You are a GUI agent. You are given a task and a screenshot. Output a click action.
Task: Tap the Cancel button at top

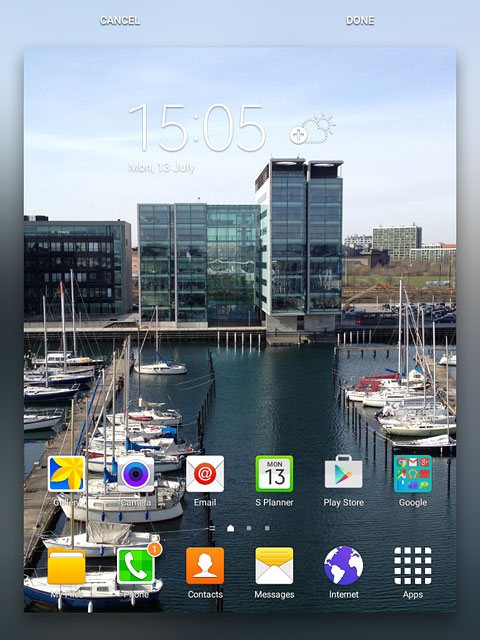120,20
